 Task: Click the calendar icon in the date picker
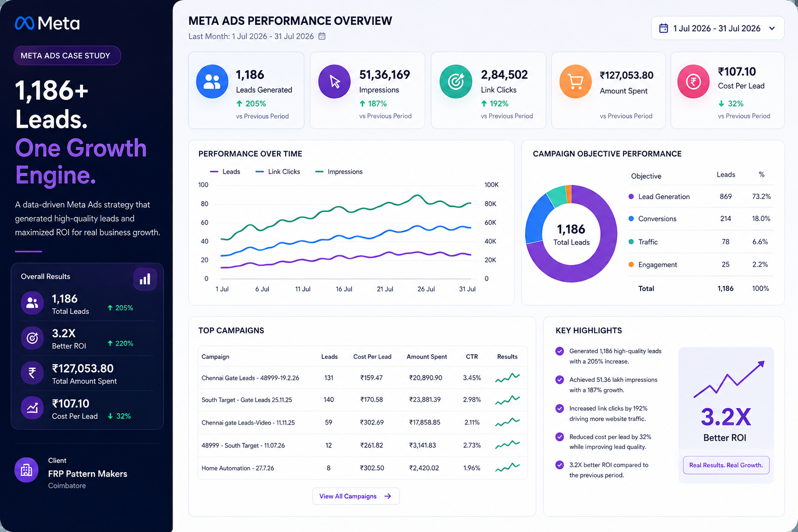click(663, 29)
